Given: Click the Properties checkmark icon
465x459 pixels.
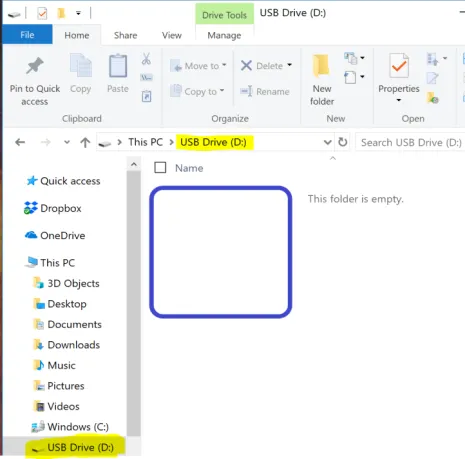Looking at the screenshot, I should point(399,65).
